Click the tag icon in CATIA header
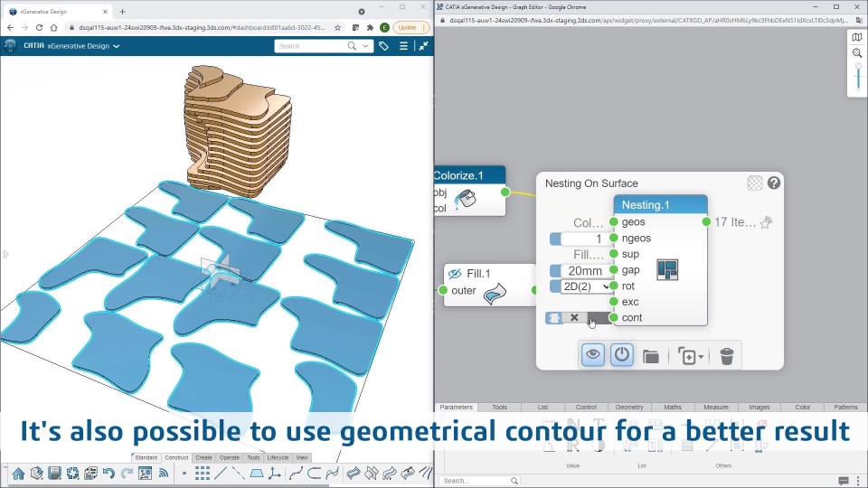 (383, 46)
